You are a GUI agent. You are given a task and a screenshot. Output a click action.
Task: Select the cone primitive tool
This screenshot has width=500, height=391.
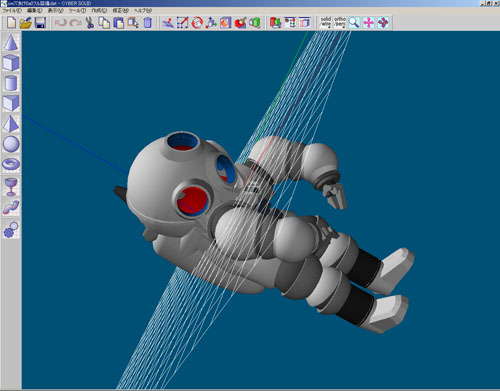coord(11,42)
